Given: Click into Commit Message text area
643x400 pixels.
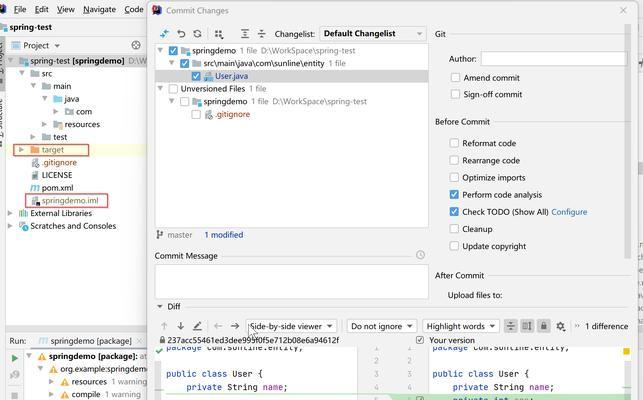Looking at the screenshot, I should pos(292,281).
